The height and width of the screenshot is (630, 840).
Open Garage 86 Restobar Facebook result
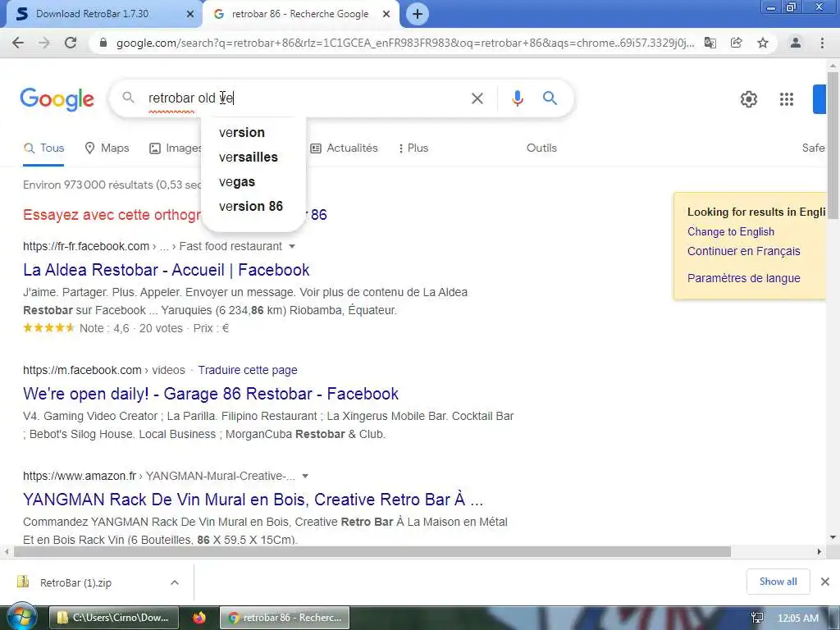click(x=211, y=394)
